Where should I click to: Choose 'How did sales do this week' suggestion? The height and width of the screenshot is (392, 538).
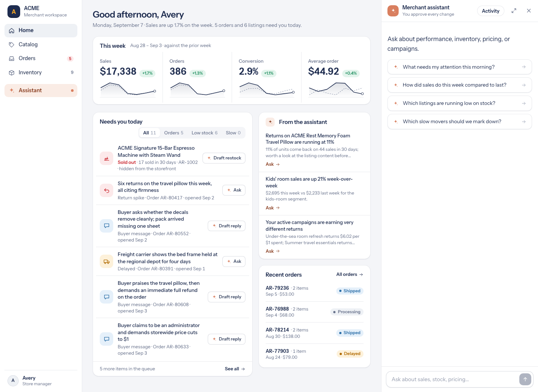click(x=460, y=85)
